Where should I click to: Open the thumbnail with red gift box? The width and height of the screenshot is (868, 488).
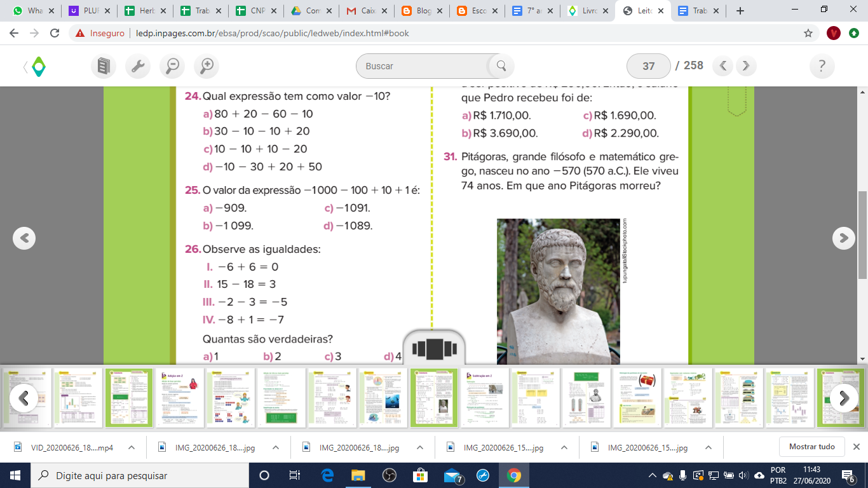(x=637, y=398)
